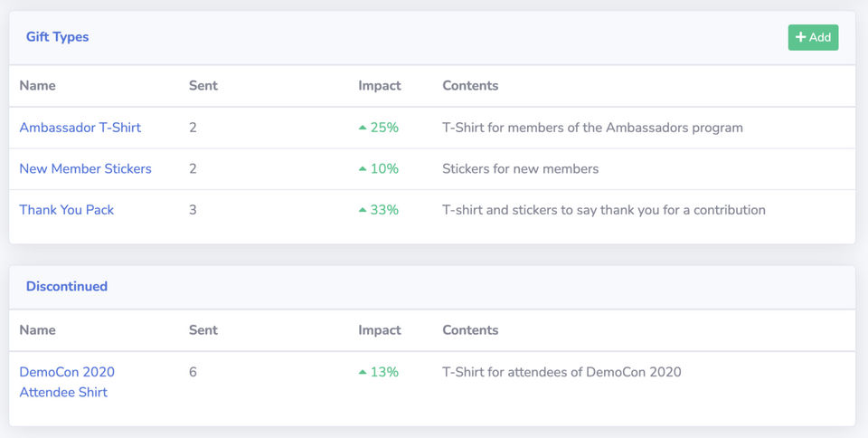Open the Thank You Pack link
868x438 pixels.
(67, 210)
